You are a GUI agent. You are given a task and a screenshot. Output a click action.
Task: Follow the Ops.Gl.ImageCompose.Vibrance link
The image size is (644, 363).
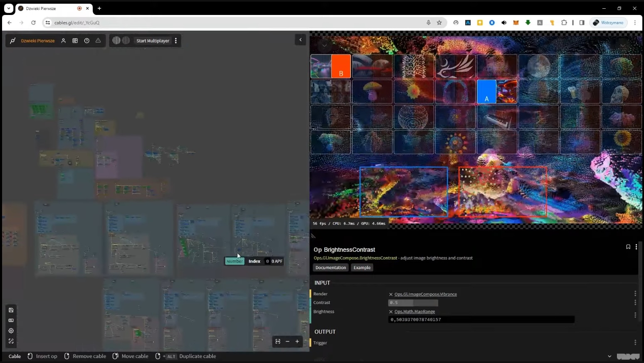(425, 294)
